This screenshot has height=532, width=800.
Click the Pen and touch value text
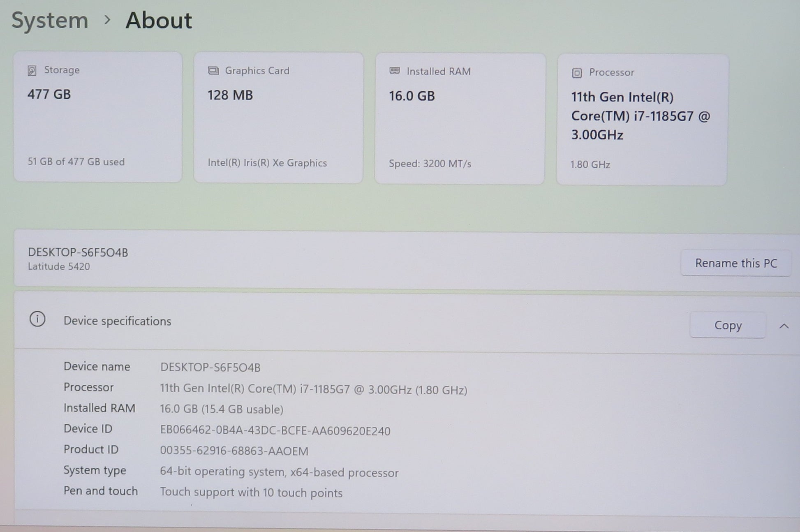pyautogui.click(x=251, y=492)
